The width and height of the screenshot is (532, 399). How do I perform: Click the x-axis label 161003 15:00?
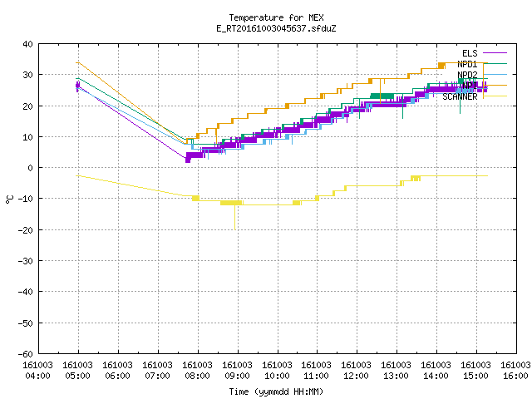coord(475,371)
